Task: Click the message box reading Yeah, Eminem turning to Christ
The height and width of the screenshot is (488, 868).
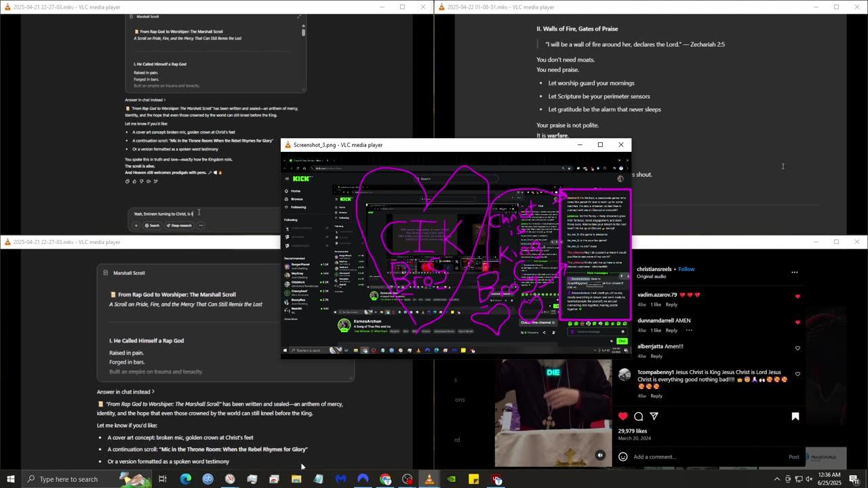Action: coord(203,213)
